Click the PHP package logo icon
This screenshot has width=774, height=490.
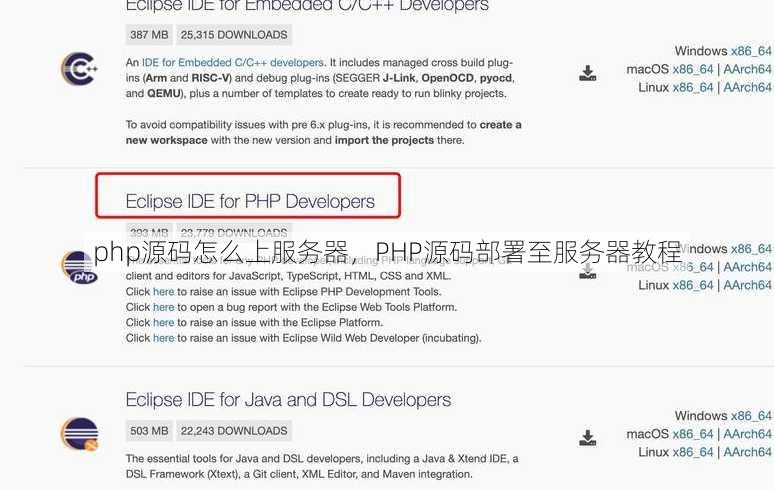coord(79,267)
